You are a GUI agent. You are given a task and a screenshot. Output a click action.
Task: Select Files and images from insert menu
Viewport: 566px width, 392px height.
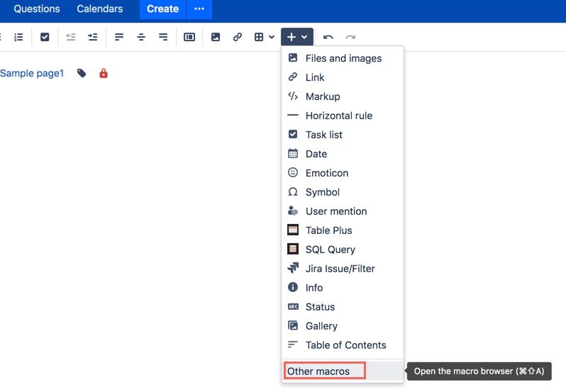[342, 58]
